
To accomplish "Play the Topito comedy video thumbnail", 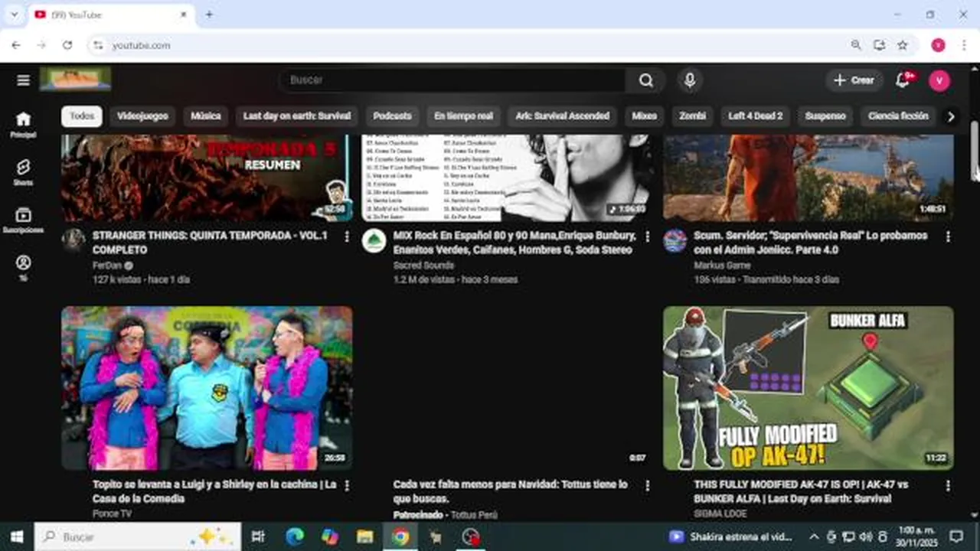I will [x=207, y=388].
